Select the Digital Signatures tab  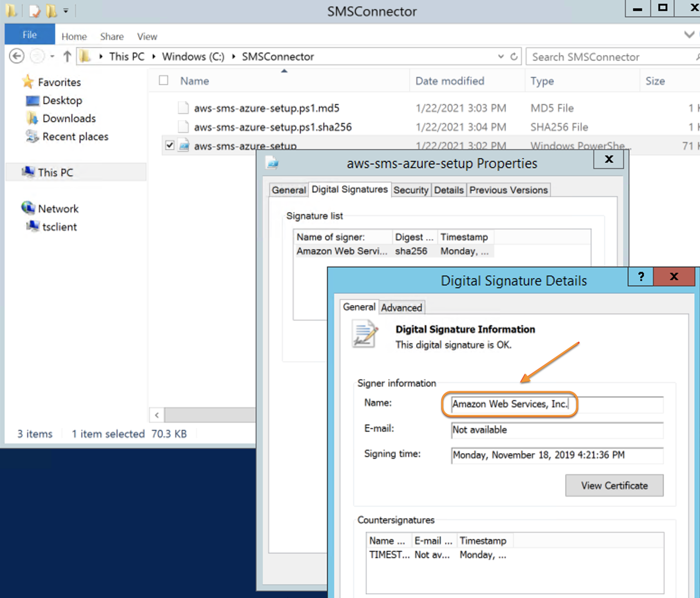point(350,189)
